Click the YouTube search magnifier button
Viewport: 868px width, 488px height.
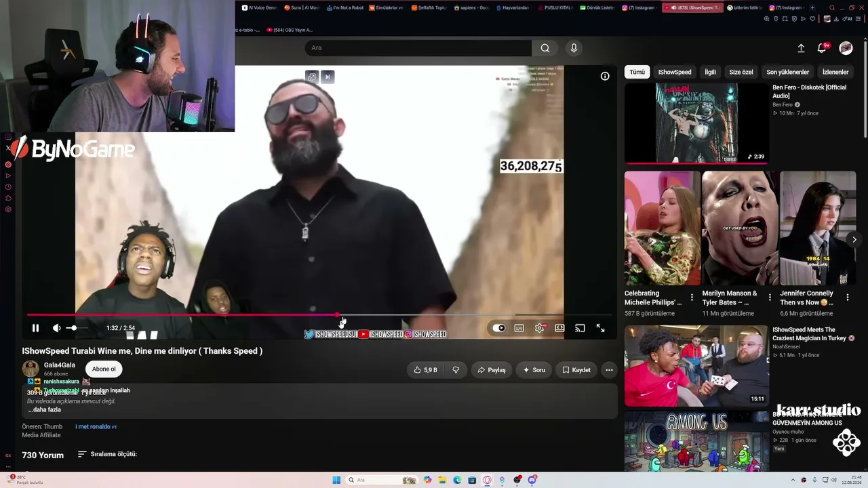tap(545, 48)
